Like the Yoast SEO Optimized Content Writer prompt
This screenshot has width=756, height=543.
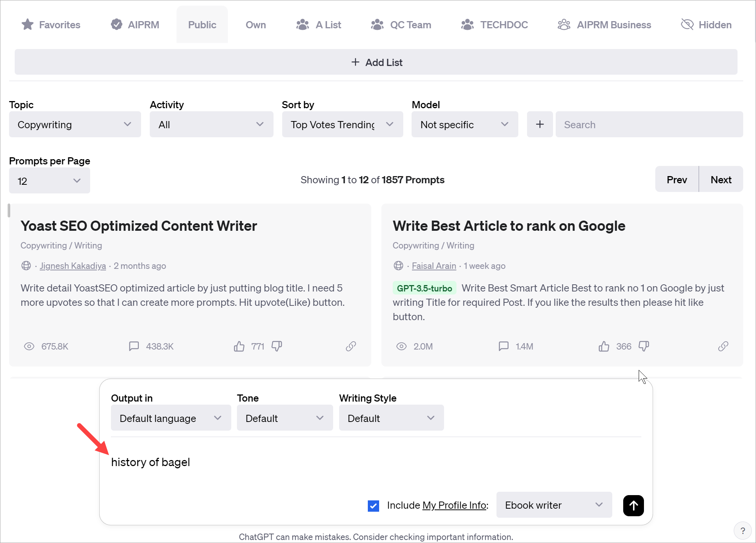(239, 346)
